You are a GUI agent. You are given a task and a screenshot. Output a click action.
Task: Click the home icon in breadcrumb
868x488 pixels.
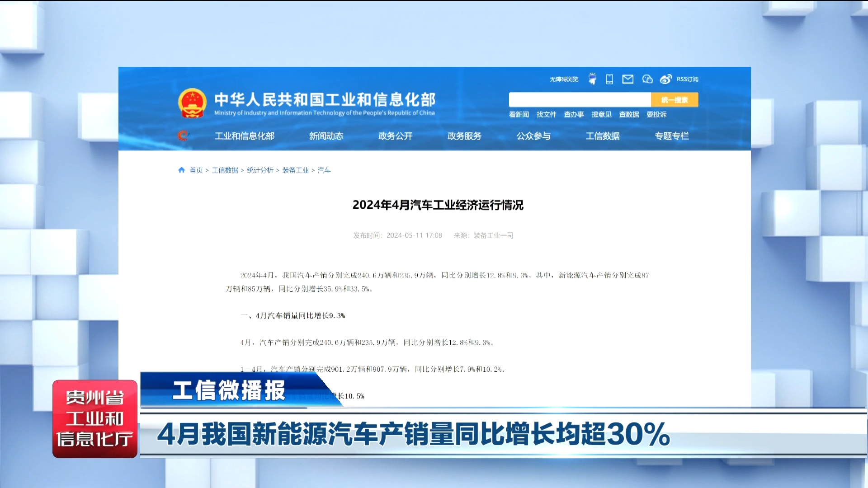[181, 170]
